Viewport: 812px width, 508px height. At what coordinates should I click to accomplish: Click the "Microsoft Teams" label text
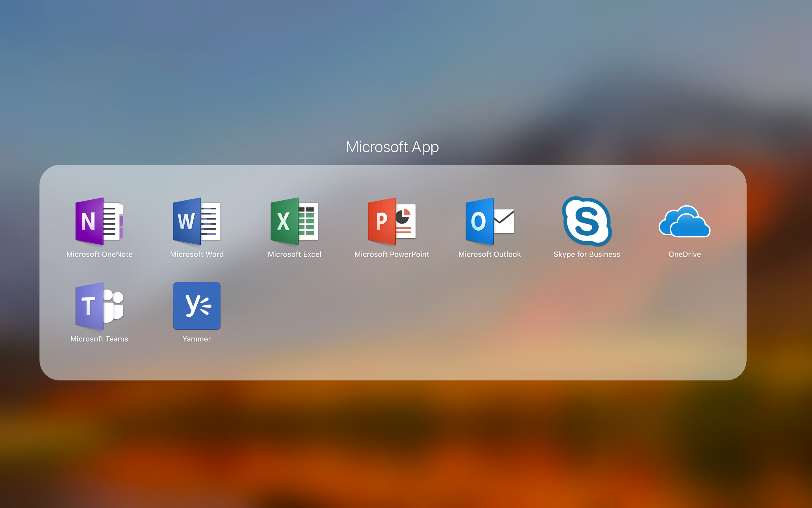(99, 339)
